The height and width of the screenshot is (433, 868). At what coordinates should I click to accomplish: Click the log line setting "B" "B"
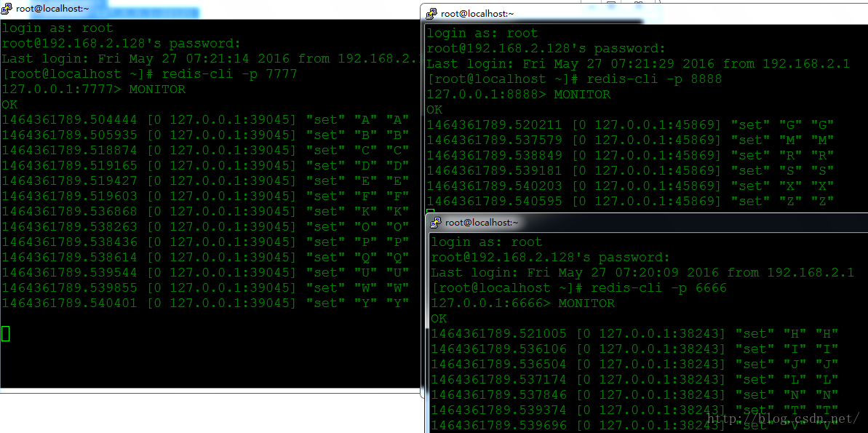205,135
